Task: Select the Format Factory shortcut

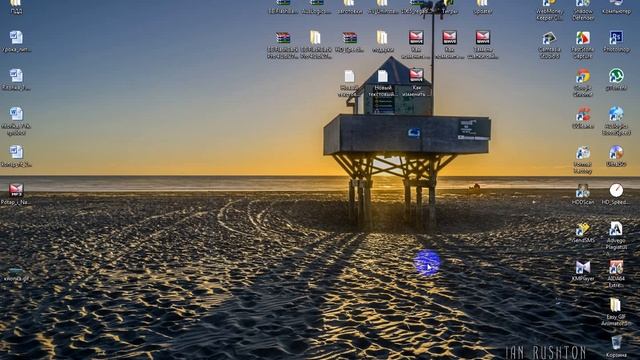Action: (x=582, y=160)
